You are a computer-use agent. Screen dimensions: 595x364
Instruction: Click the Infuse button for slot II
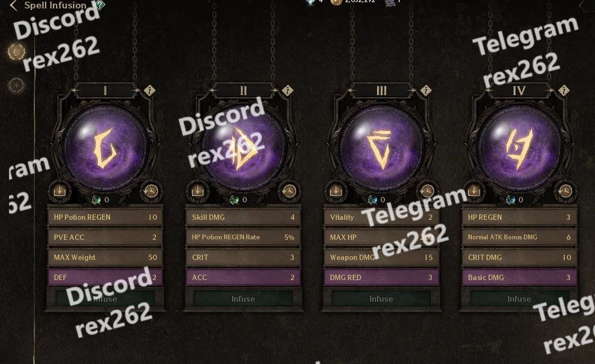tap(243, 299)
